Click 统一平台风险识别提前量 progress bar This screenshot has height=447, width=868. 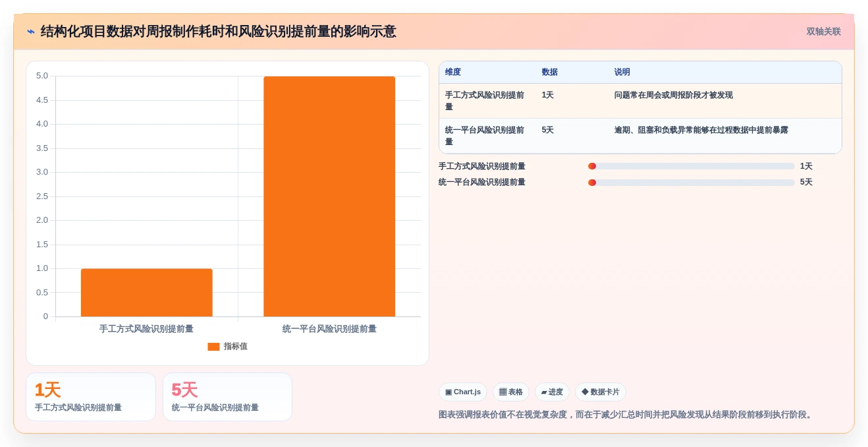tap(692, 183)
